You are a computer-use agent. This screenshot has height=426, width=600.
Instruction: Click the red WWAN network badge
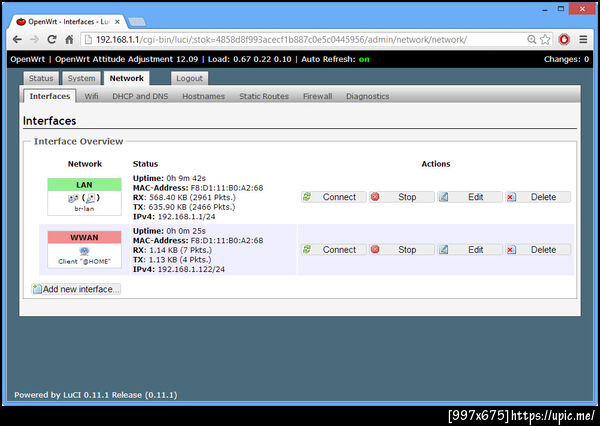coord(84,237)
